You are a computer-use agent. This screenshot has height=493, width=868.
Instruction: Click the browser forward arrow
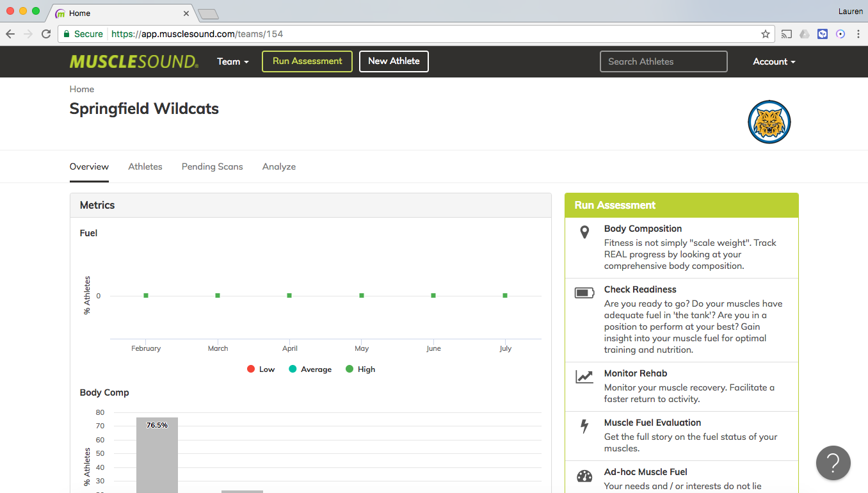[x=28, y=34]
